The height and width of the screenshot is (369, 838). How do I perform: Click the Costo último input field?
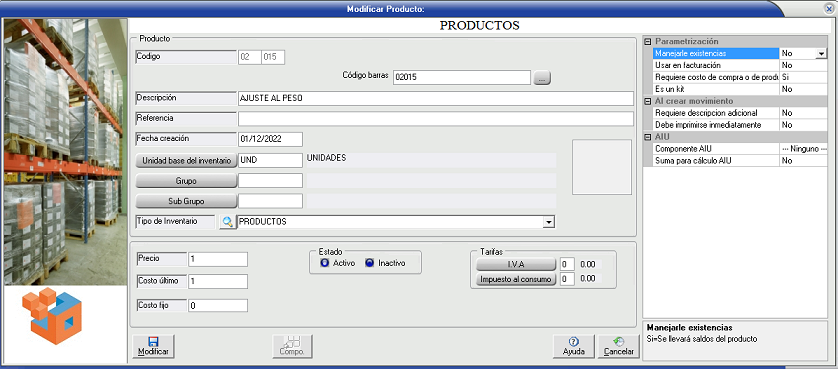tap(218, 281)
